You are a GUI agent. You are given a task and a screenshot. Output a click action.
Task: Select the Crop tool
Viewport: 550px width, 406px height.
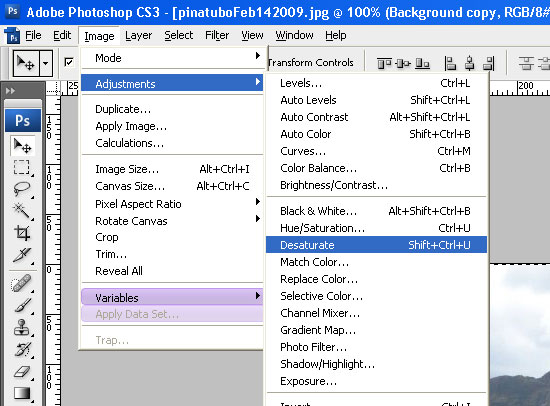click(x=22, y=233)
